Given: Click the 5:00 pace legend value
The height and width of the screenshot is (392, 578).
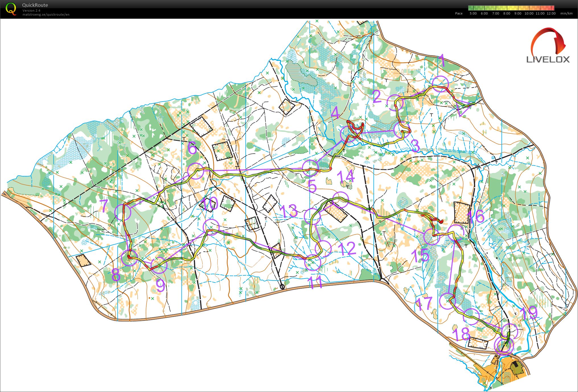Looking at the screenshot, I should [473, 13].
